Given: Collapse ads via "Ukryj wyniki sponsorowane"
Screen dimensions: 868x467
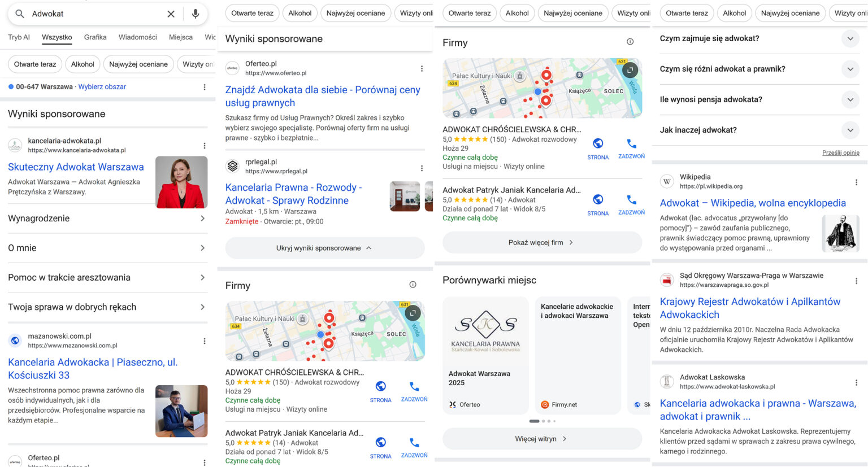Looking at the screenshot, I should coord(324,248).
